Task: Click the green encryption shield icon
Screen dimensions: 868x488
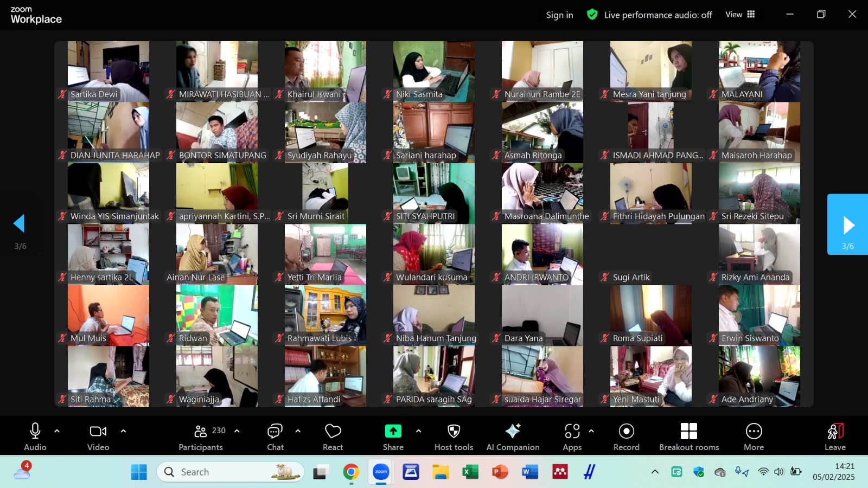Action: [x=592, y=15]
